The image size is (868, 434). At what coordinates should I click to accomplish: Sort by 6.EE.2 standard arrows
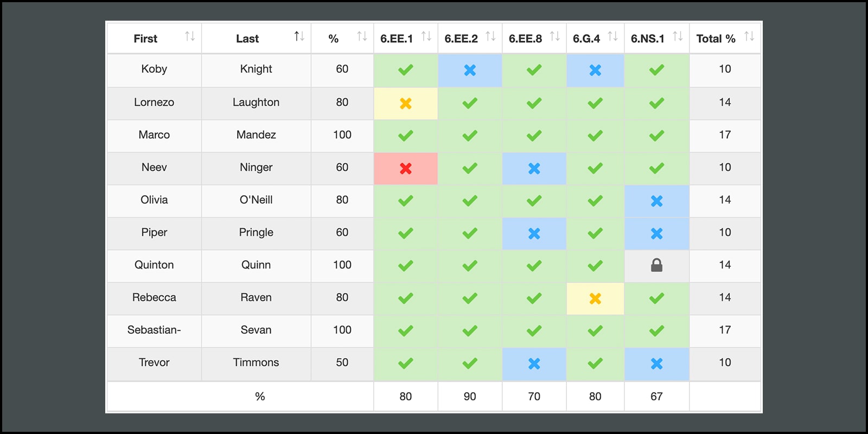click(490, 36)
